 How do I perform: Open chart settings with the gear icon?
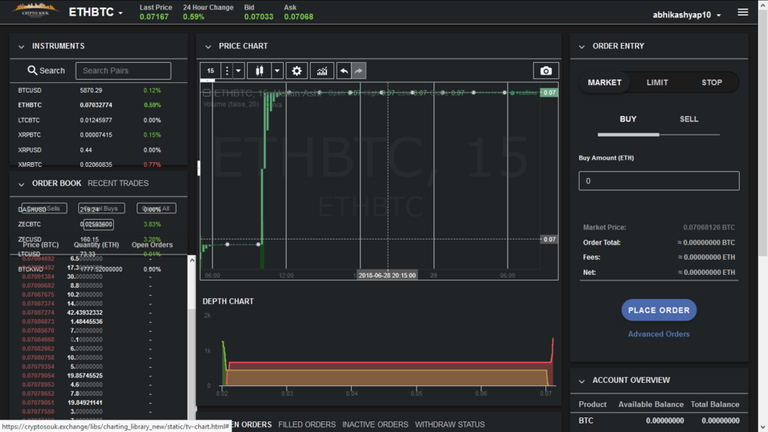pos(297,71)
